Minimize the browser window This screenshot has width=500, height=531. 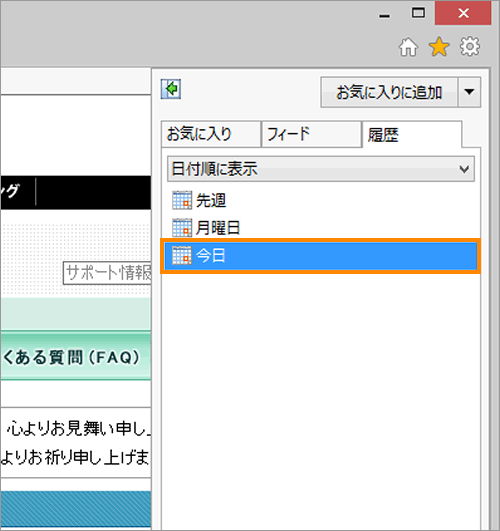click(384, 15)
